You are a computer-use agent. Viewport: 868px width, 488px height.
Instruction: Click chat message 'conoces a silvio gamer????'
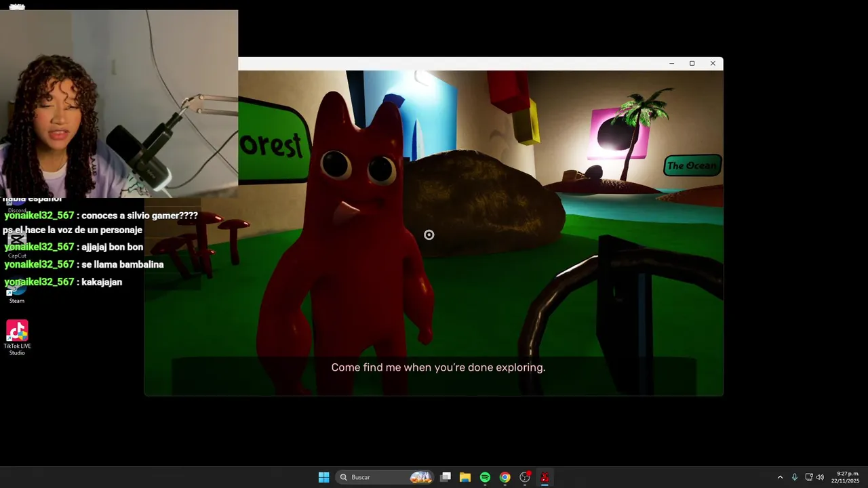pyautogui.click(x=140, y=216)
